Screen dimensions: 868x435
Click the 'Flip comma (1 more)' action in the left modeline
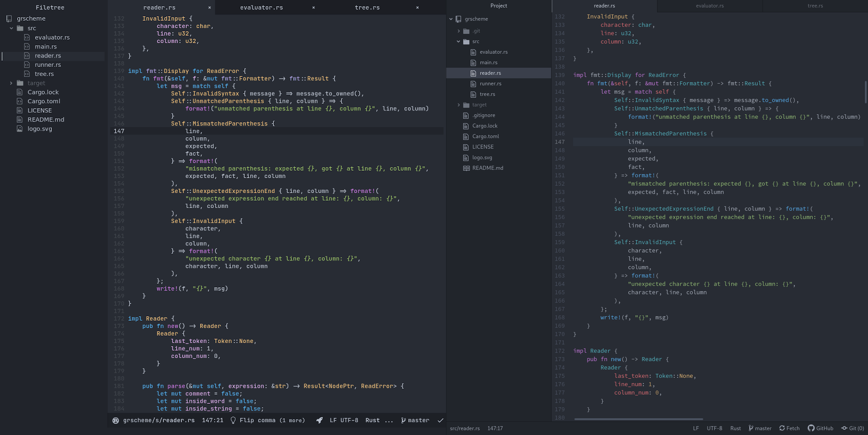coord(272,420)
